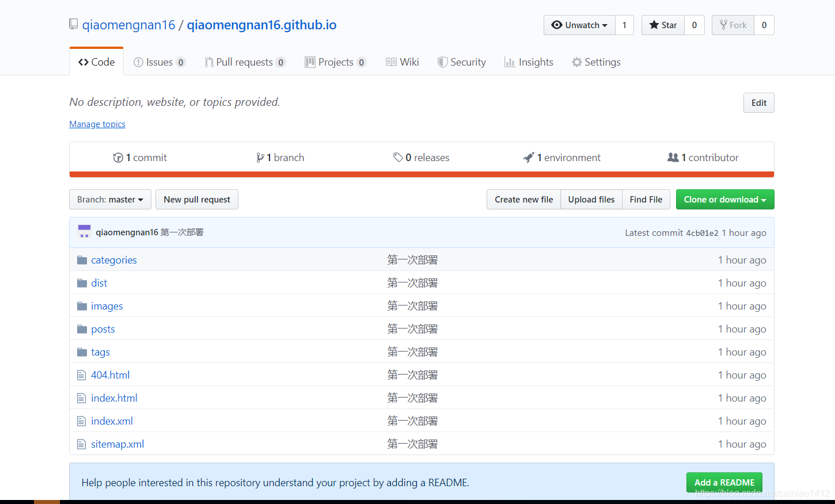Open the 1 commit link
Viewport: 835px width, 504px height.
140,158
